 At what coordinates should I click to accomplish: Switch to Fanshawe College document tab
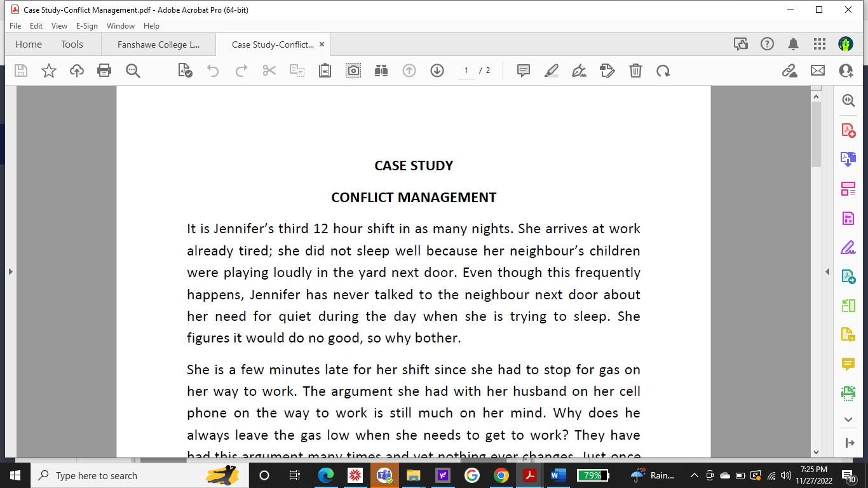click(158, 44)
